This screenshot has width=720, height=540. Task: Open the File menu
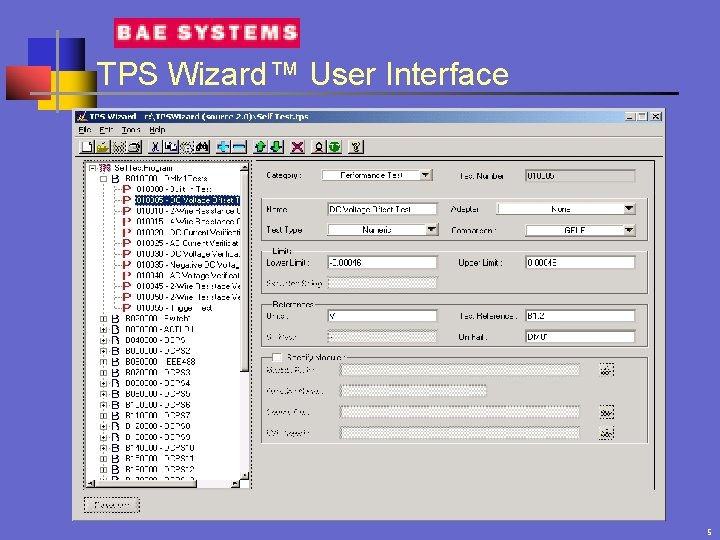pos(85,130)
